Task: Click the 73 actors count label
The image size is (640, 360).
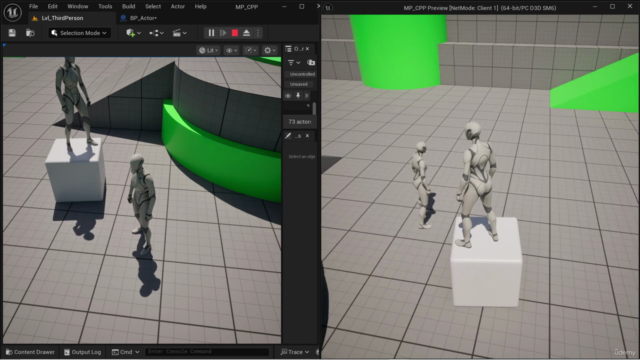Action: click(x=300, y=122)
